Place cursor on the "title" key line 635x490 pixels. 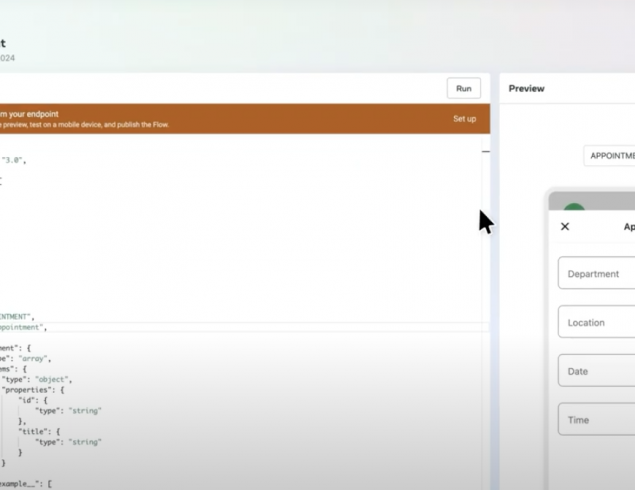(x=32, y=431)
